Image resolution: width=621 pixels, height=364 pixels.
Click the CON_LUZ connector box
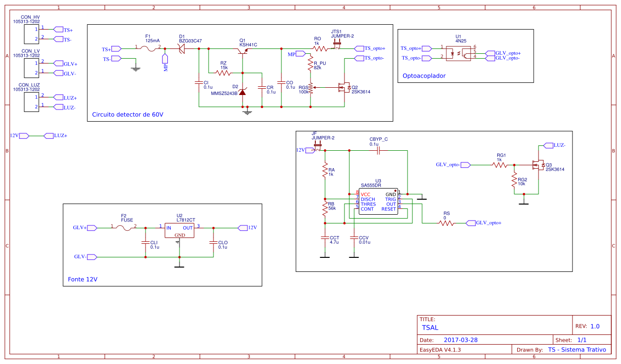[32, 102]
